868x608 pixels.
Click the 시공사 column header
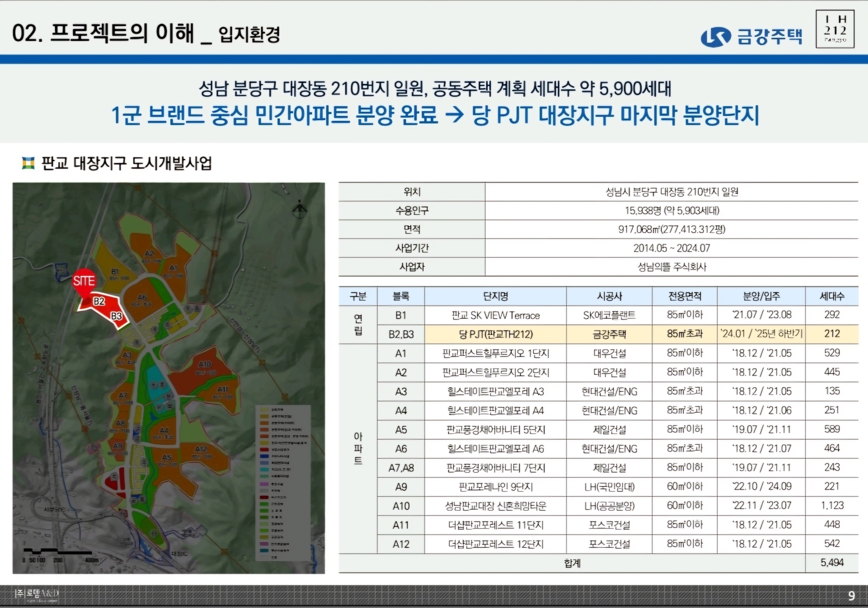609,296
